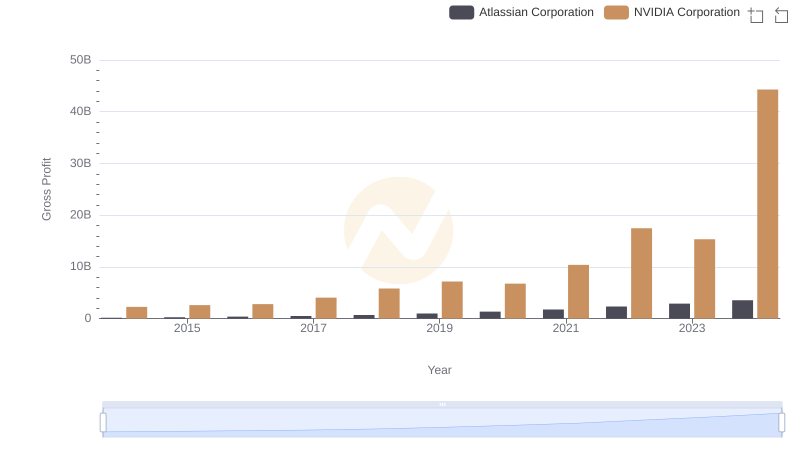Screen dimensions: 800x461
Task: Click NVIDIA's bar above the 2023 label
Action: pyautogui.click(x=704, y=279)
